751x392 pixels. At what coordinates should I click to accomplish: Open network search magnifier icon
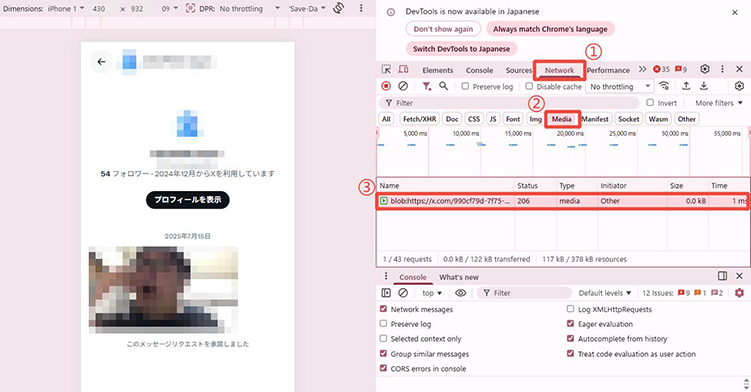click(444, 86)
